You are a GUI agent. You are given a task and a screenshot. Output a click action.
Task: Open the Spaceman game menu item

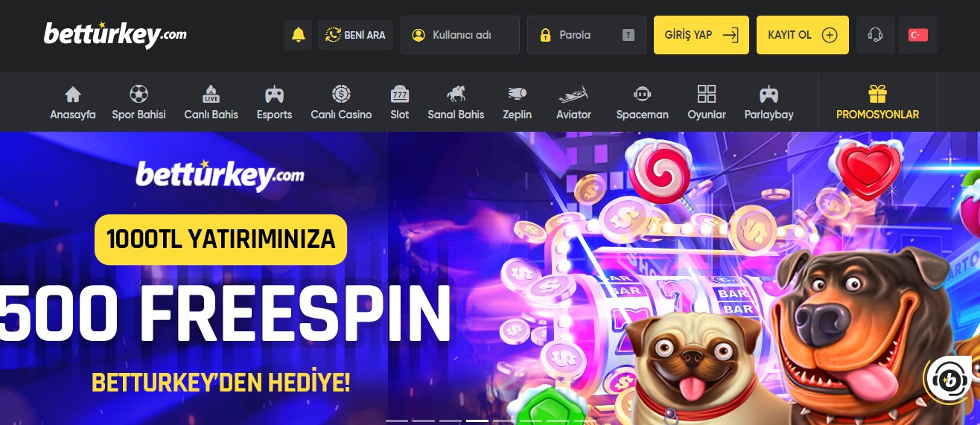coord(642,103)
